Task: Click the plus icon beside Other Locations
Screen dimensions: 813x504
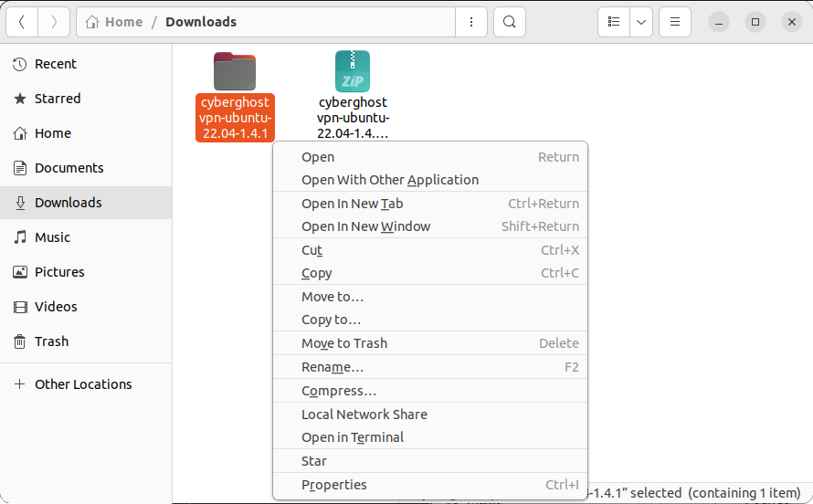Action: tap(20, 384)
